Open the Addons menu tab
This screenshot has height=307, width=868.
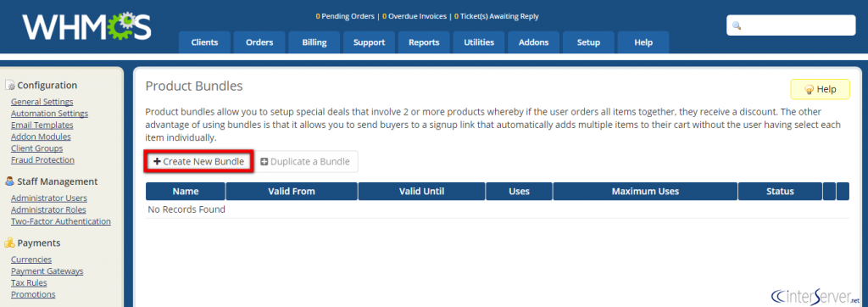(x=534, y=42)
